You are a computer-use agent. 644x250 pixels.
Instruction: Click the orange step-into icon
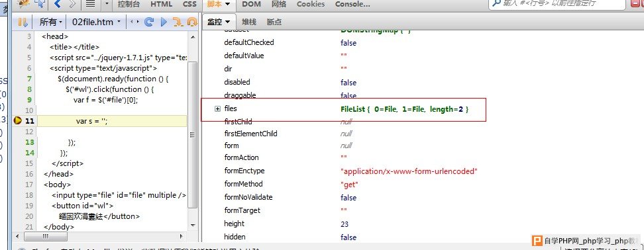(x=178, y=22)
